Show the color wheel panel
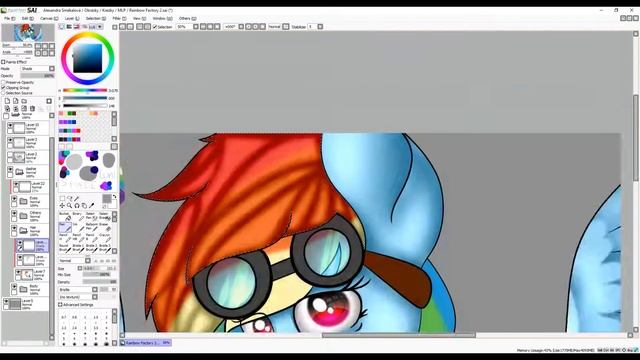 pyautogui.click(x=62, y=27)
